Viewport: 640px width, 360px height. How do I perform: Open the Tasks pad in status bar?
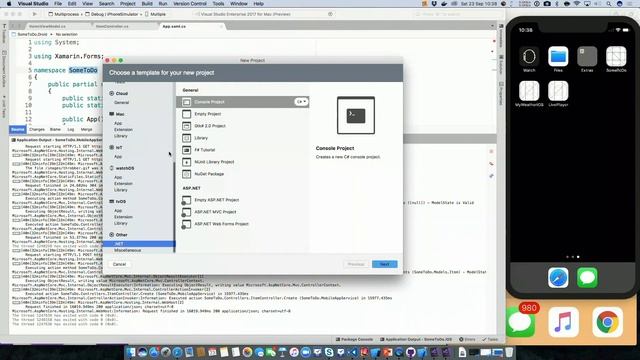click(x=490, y=339)
